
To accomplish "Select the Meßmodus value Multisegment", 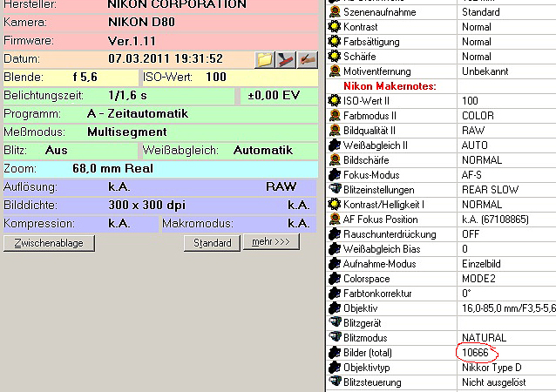I will (126, 132).
